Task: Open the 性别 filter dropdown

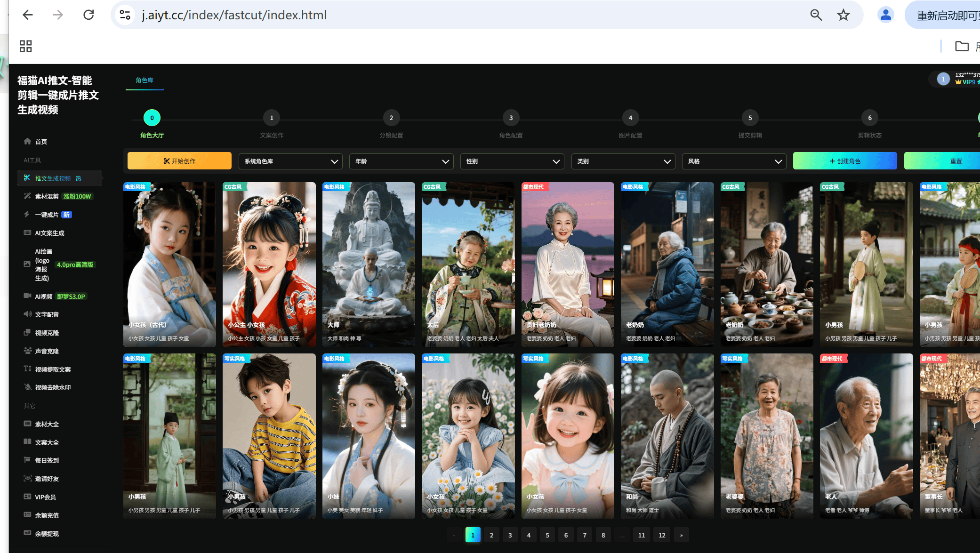Action: coord(512,161)
